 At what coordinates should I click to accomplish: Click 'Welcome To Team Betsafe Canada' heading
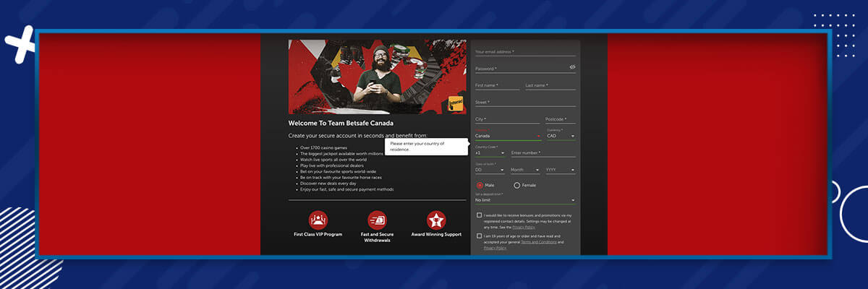click(341, 124)
